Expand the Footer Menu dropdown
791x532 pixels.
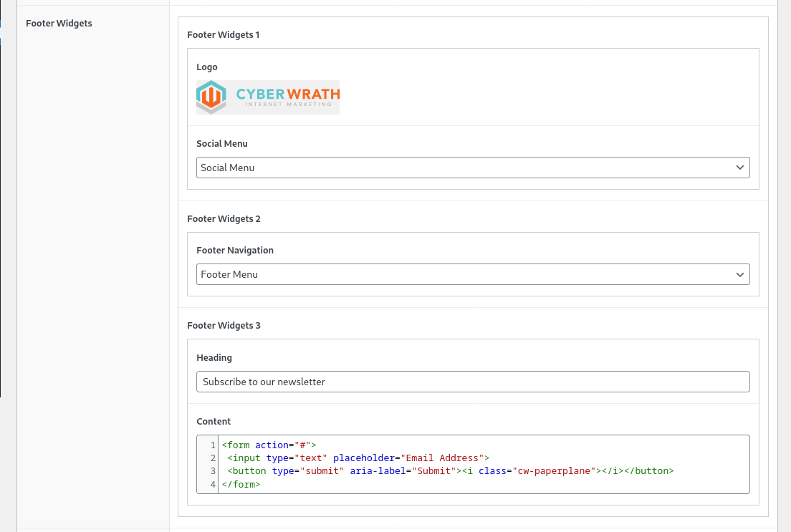click(x=466, y=274)
